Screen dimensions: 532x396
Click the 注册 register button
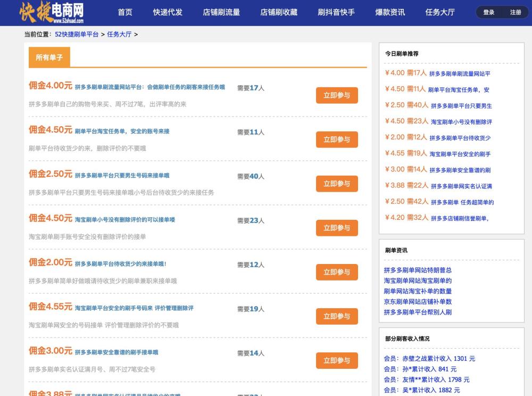pyautogui.click(x=516, y=12)
